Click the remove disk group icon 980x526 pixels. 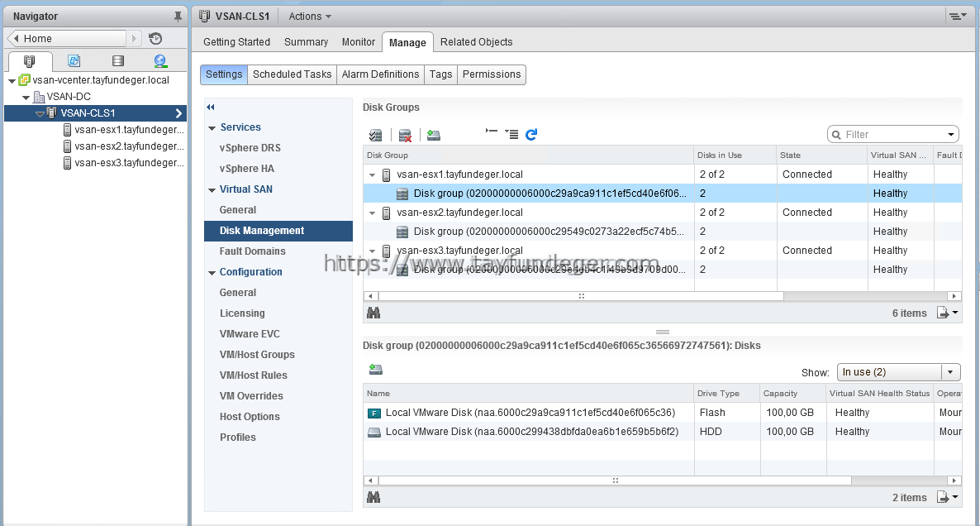[405, 135]
